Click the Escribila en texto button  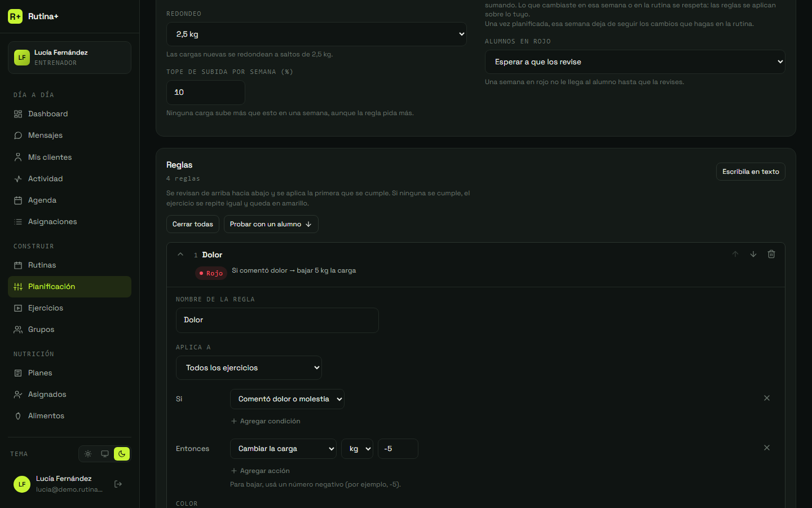coord(751,172)
